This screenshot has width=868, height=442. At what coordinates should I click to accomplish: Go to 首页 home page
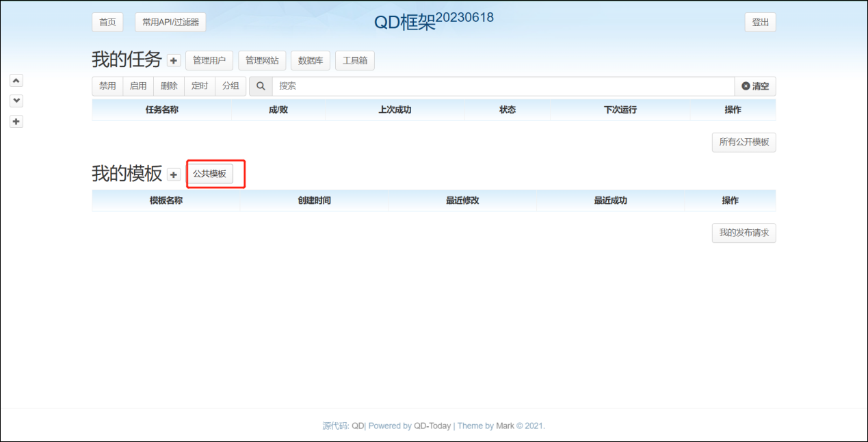pyautogui.click(x=107, y=22)
